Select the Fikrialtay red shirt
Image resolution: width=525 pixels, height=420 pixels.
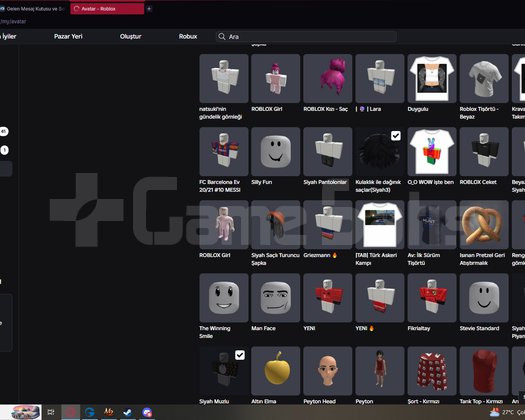tap(432, 298)
